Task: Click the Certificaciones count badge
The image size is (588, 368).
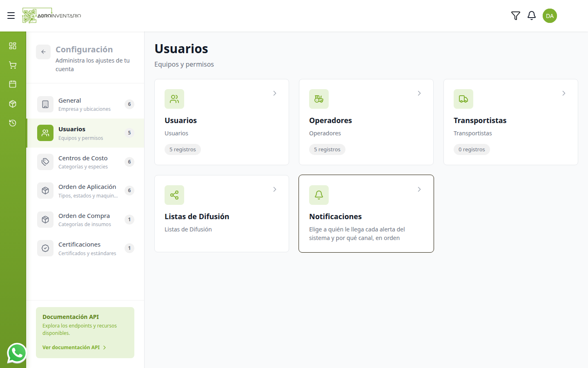Action: pos(129,248)
